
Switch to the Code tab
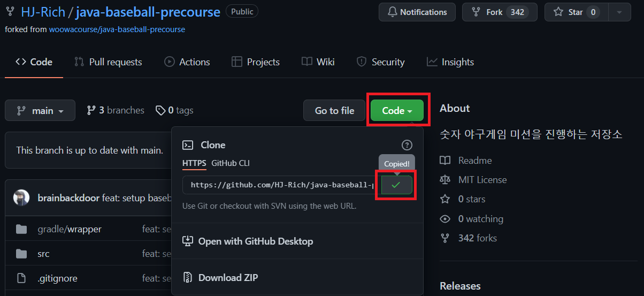[x=34, y=62]
